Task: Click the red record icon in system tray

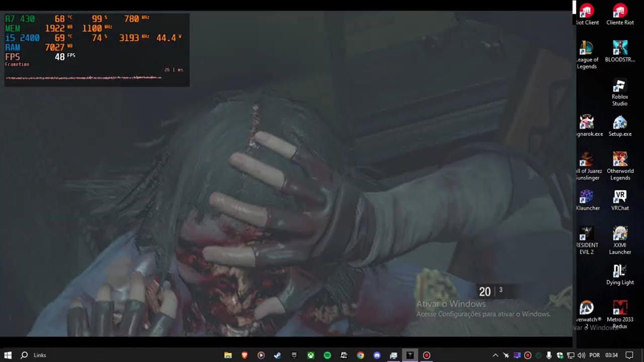Action: click(x=528, y=355)
